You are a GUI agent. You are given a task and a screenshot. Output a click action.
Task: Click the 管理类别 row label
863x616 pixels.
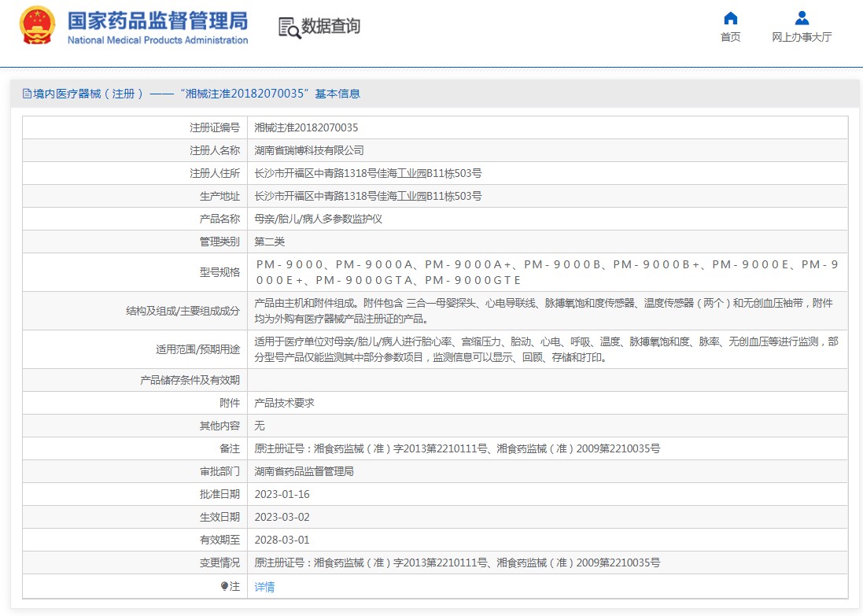(x=219, y=242)
